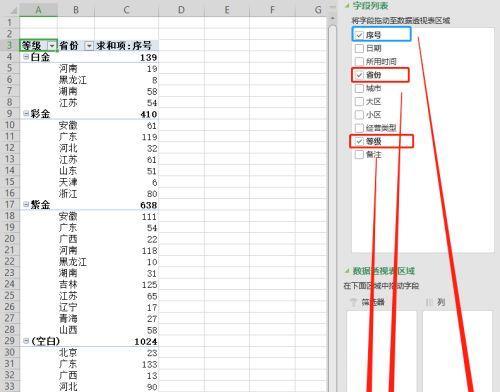Collapse the 白金 group
This screenshot has height=392, width=500.
[x=26, y=57]
